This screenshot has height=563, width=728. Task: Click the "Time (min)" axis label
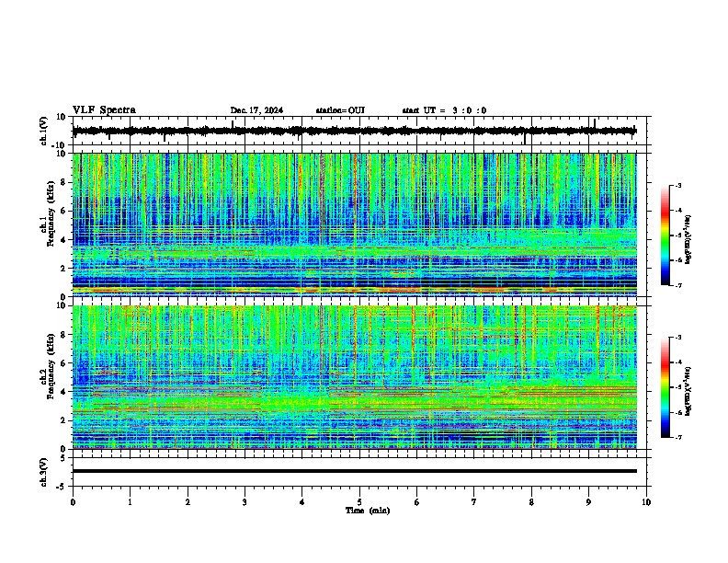point(368,511)
